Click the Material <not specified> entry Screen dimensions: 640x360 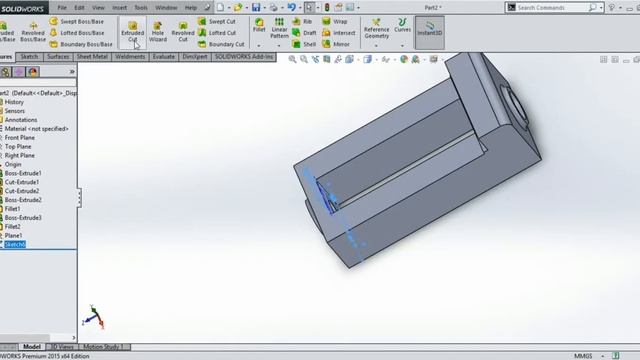(x=37, y=129)
